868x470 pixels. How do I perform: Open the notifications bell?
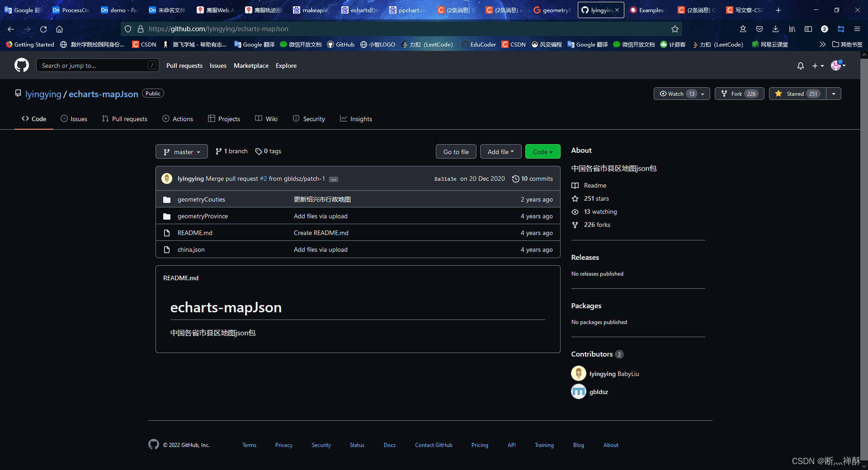pyautogui.click(x=800, y=66)
